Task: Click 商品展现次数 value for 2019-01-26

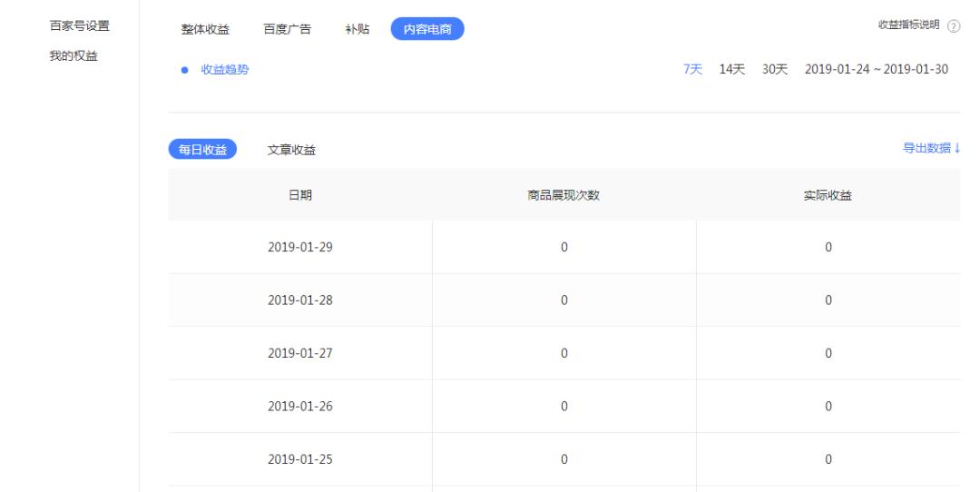Action: pos(564,407)
